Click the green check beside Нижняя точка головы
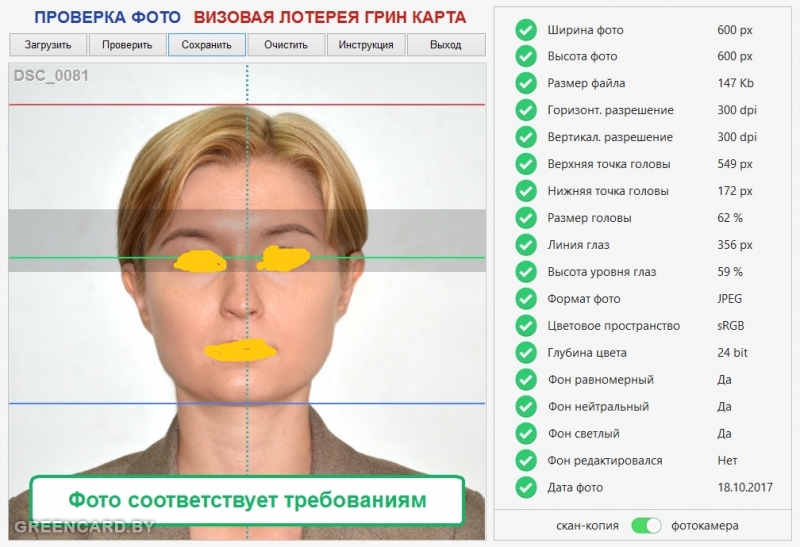Viewport: 800px width, 547px height. (x=526, y=191)
